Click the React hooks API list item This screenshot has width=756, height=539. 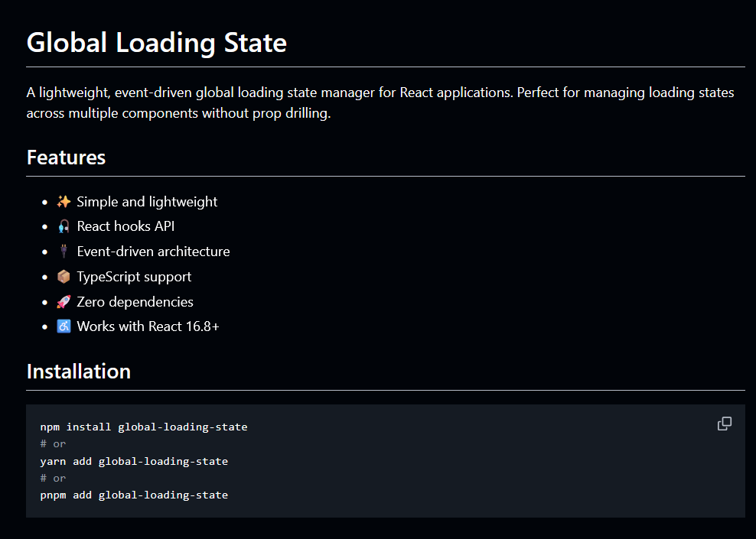[x=125, y=226]
